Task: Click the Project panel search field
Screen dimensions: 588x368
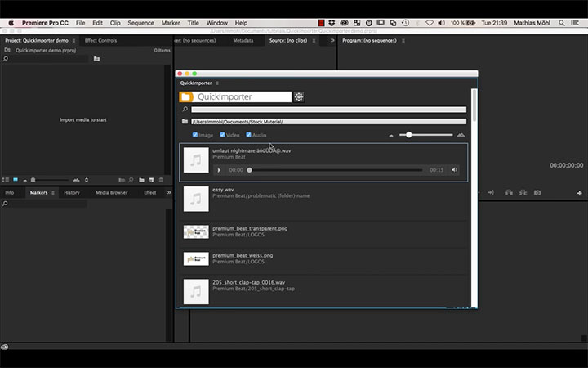Action: tap(48, 59)
